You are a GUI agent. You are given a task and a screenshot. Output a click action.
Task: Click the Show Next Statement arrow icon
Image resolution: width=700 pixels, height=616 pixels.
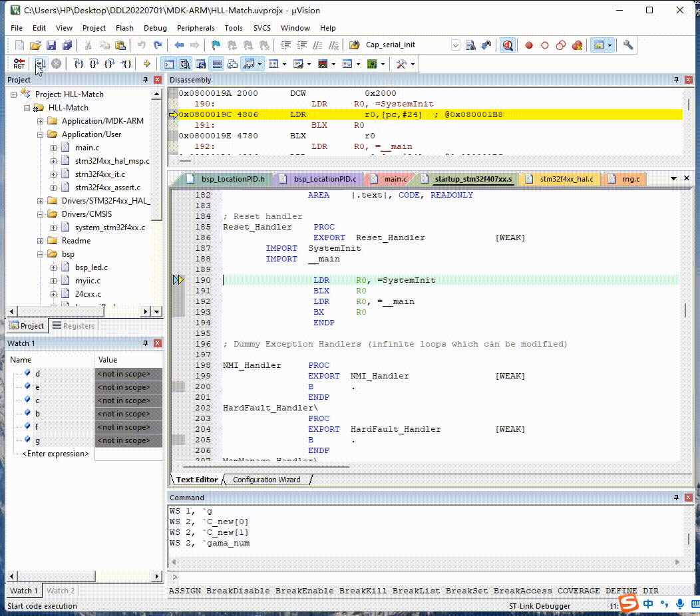click(146, 64)
